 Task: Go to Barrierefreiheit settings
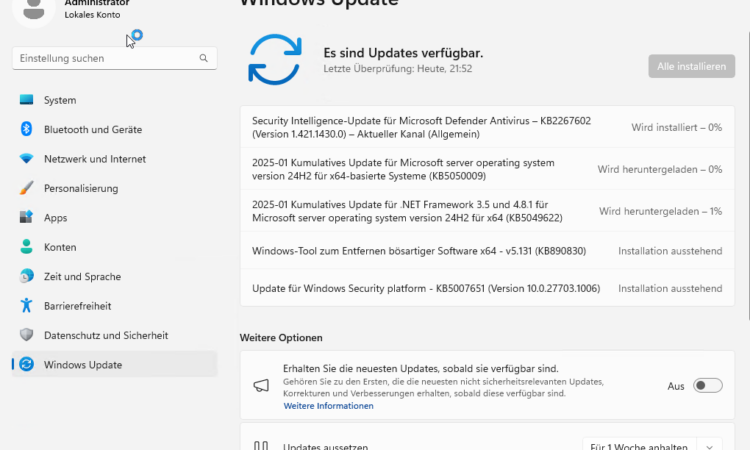(115, 306)
